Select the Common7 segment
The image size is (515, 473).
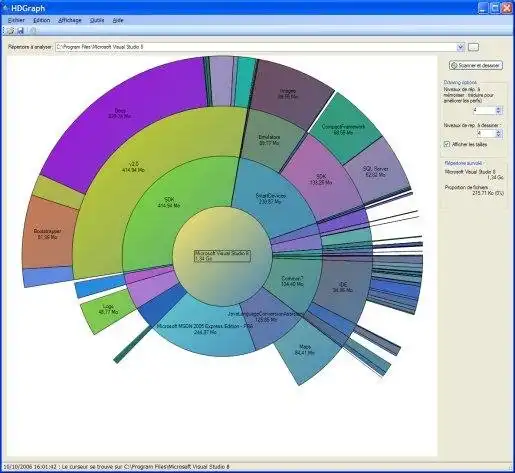click(292, 282)
